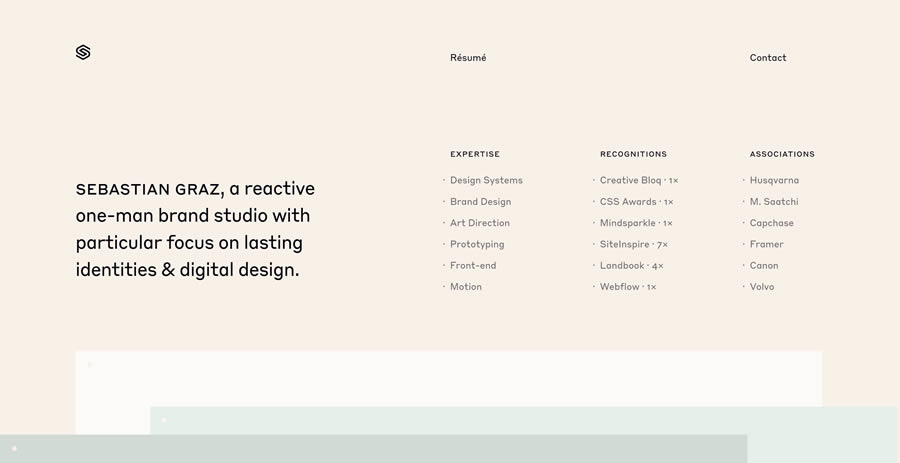Viewport: 900px width, 463px height.
Task: View the CSS Awards recognition
Action: [636, 202]
